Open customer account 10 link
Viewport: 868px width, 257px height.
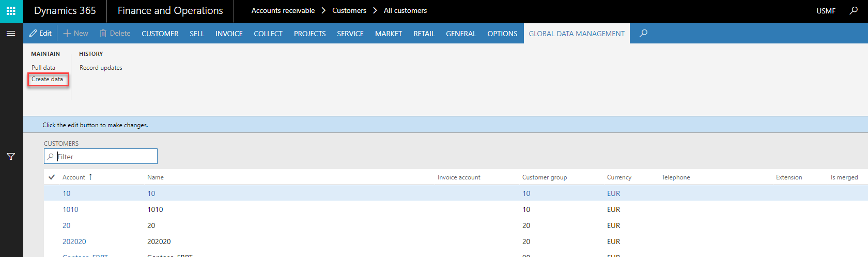[x=67, y=193]
